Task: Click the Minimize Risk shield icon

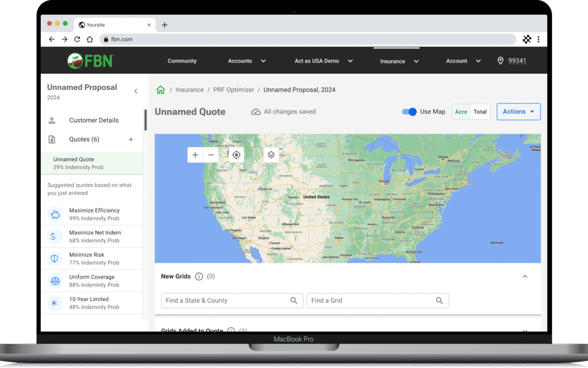Action: 55,259
